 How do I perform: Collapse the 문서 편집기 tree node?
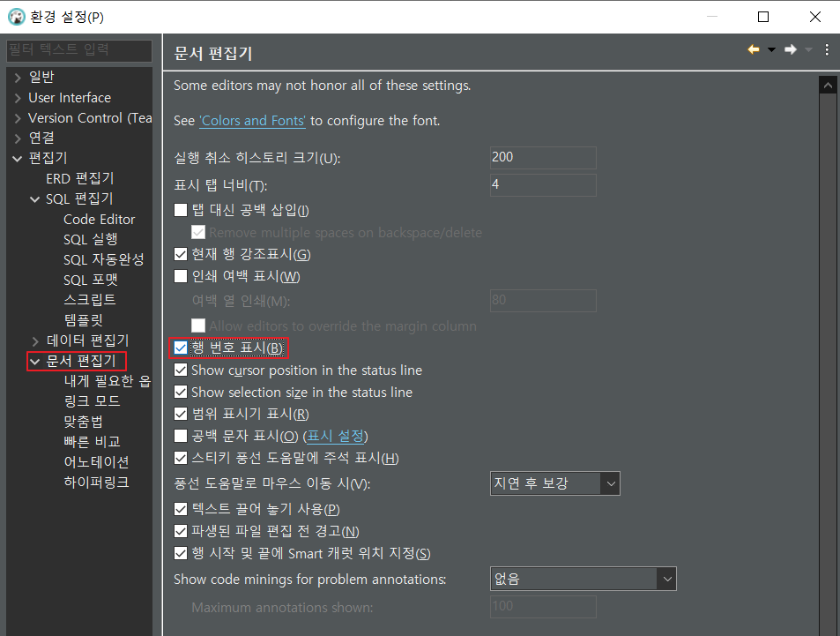35,362
